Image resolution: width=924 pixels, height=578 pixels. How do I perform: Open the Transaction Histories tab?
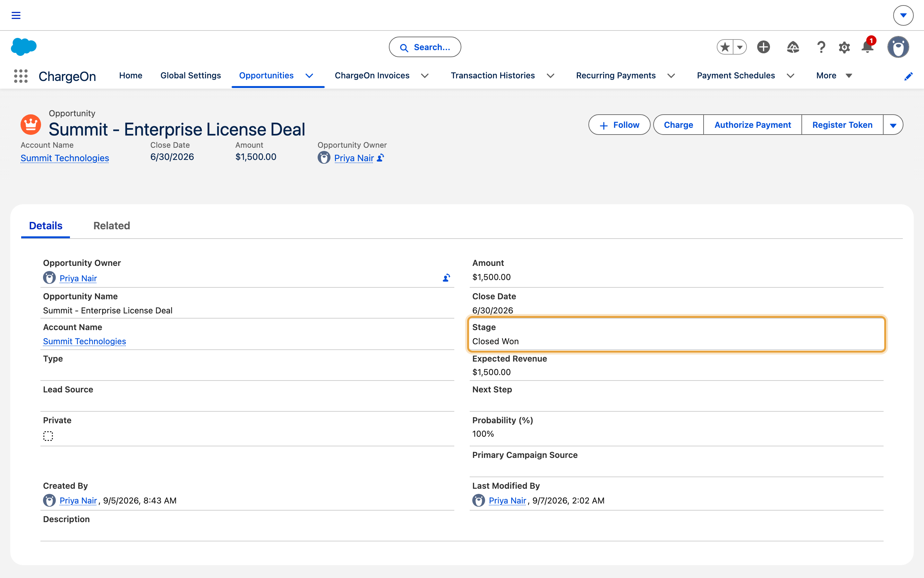point(492,76)
